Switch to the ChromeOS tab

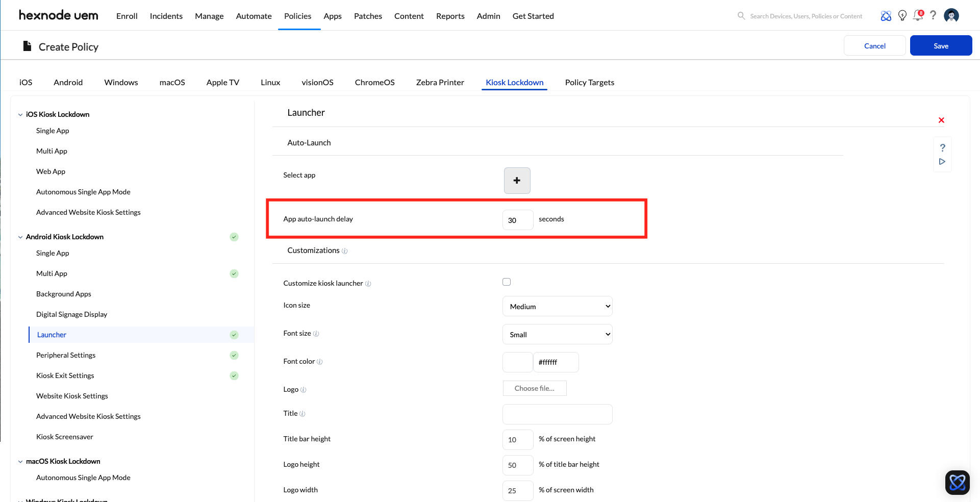coord(375,82)
